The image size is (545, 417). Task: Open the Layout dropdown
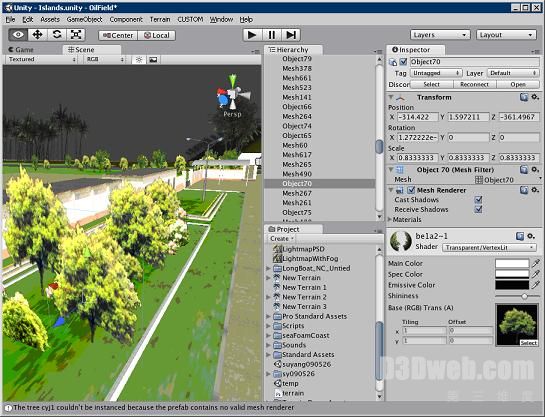pos(506,35)
